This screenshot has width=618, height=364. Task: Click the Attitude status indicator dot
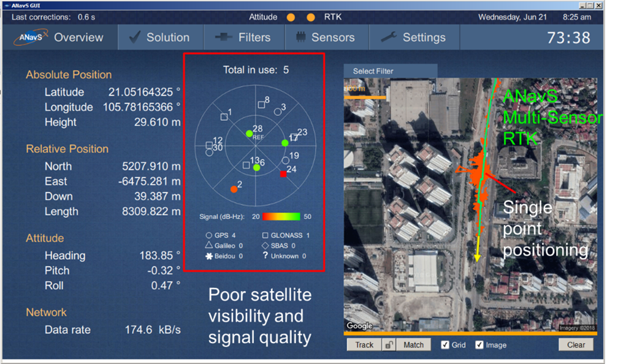coord(289,17)
